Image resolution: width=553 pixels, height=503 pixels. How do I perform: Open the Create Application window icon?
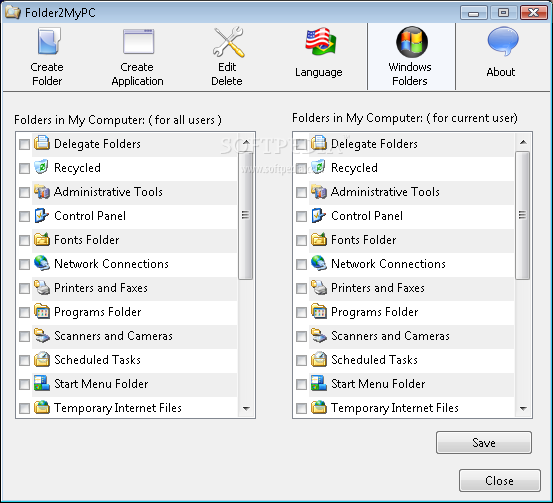click(x=138, y=42)
